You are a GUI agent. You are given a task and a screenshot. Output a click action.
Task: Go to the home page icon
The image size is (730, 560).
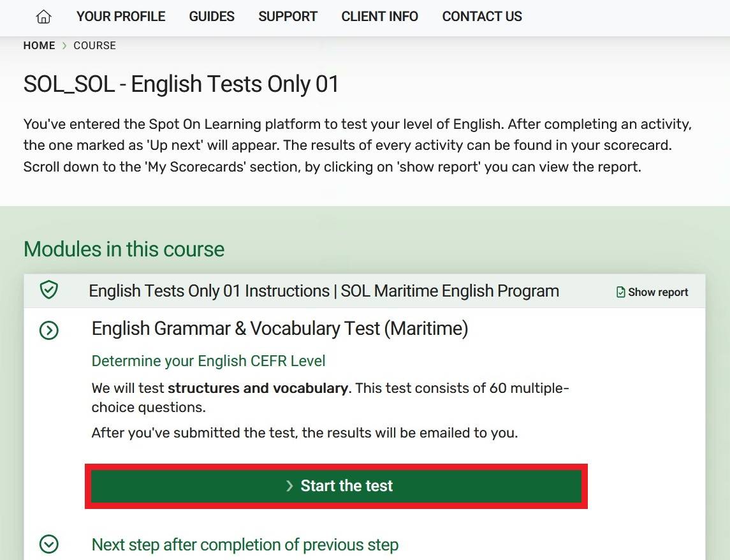click(43, 17)
